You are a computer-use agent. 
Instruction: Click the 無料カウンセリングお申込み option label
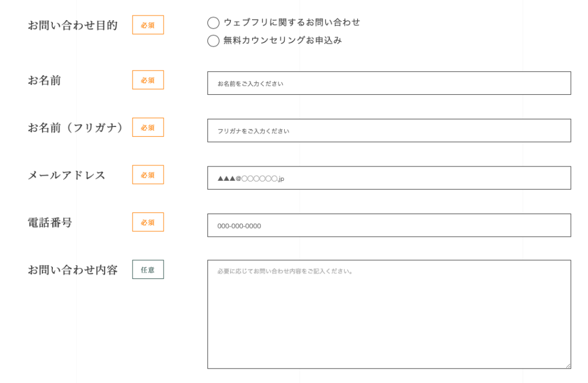click(283, 40)
